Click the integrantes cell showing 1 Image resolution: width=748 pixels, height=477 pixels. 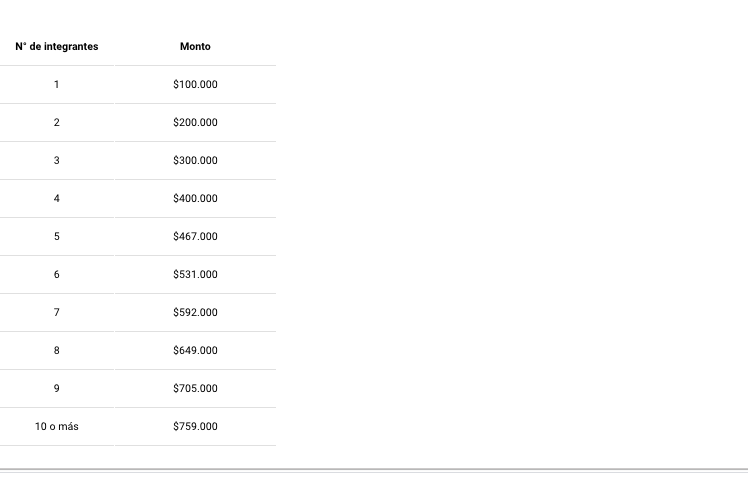tap(57, 84)
